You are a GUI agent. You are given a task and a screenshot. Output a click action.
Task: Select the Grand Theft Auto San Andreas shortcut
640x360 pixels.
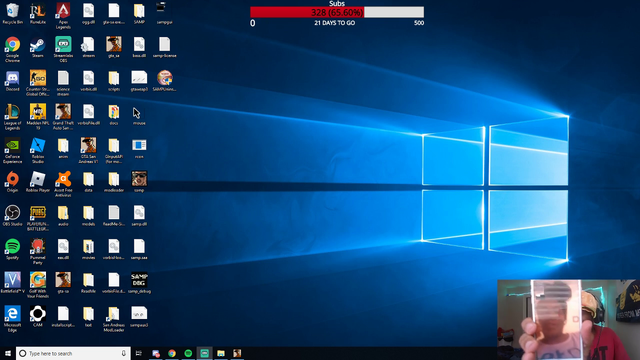click(63, 117)
